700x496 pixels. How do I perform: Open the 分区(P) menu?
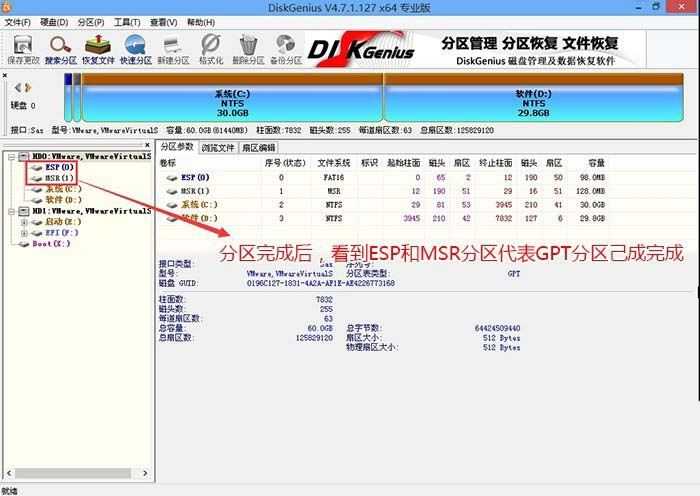[x=90, y=21]
